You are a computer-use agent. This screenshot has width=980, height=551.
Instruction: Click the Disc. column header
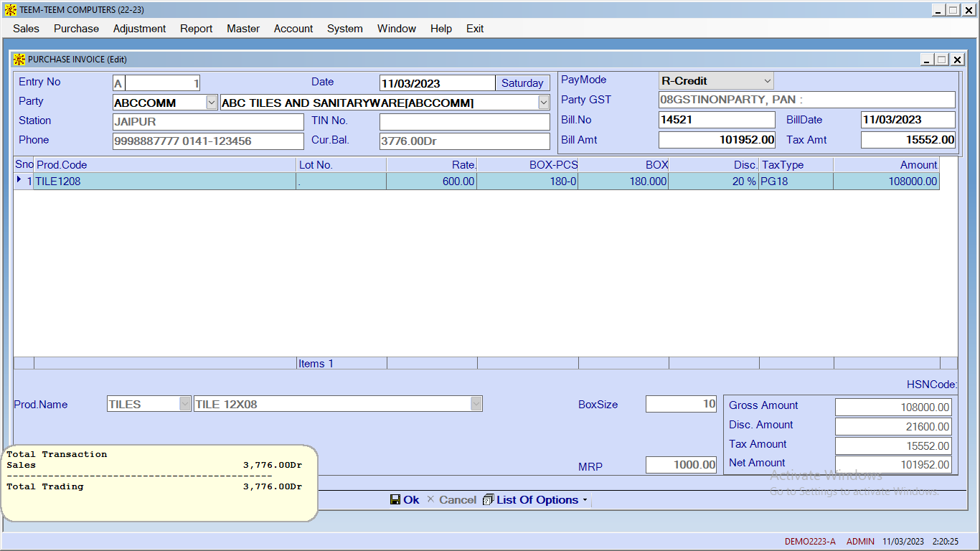pyautogui.click(x=714, y=165)
